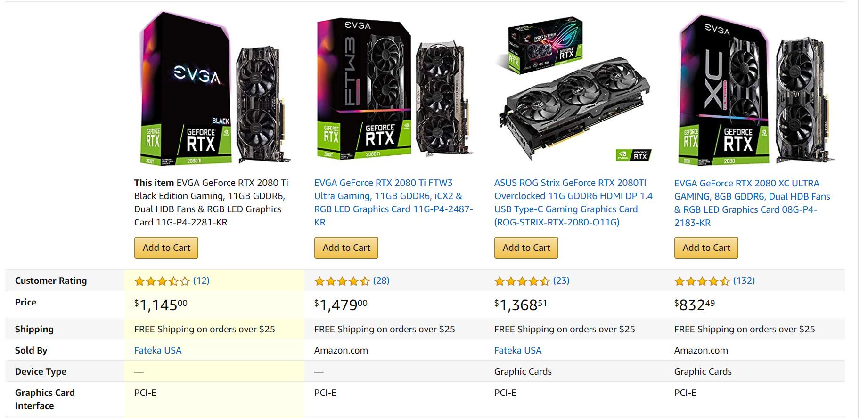Click the XC ULTRA star rating icons
868x418 pixels.
(701, 281)
